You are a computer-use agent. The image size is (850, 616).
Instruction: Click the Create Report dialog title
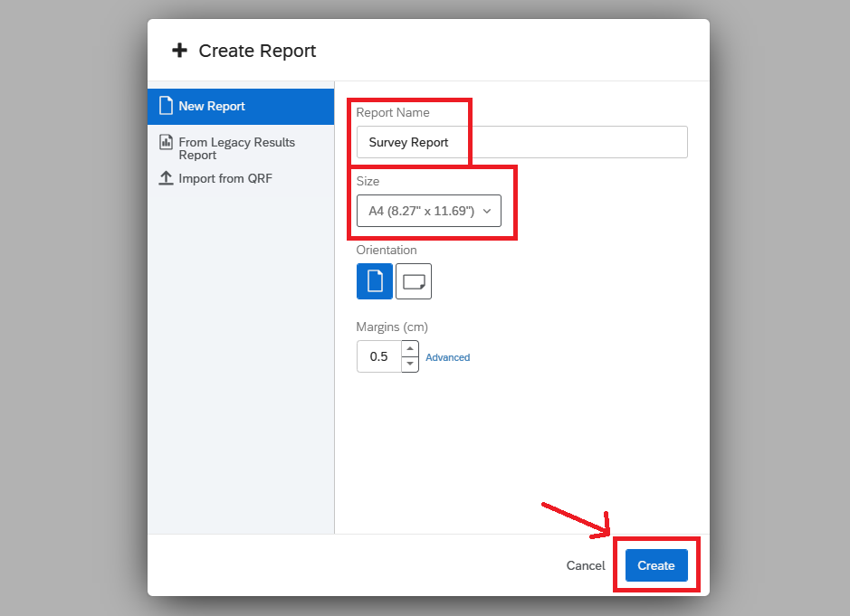click(257, 51)
